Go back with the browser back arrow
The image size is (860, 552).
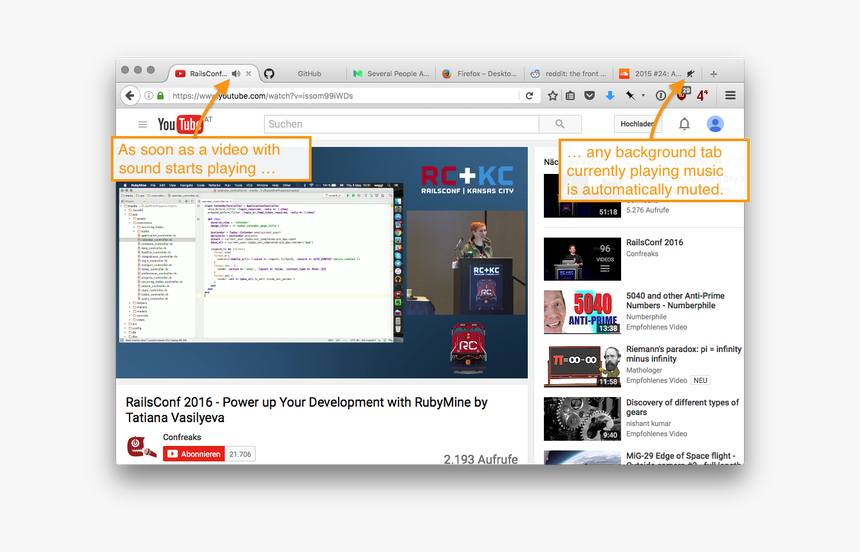point(130,95)
